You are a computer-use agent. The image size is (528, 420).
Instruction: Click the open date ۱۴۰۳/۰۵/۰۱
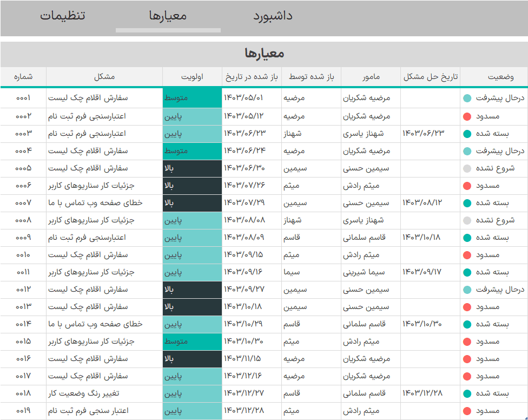[x=243, y=97]
